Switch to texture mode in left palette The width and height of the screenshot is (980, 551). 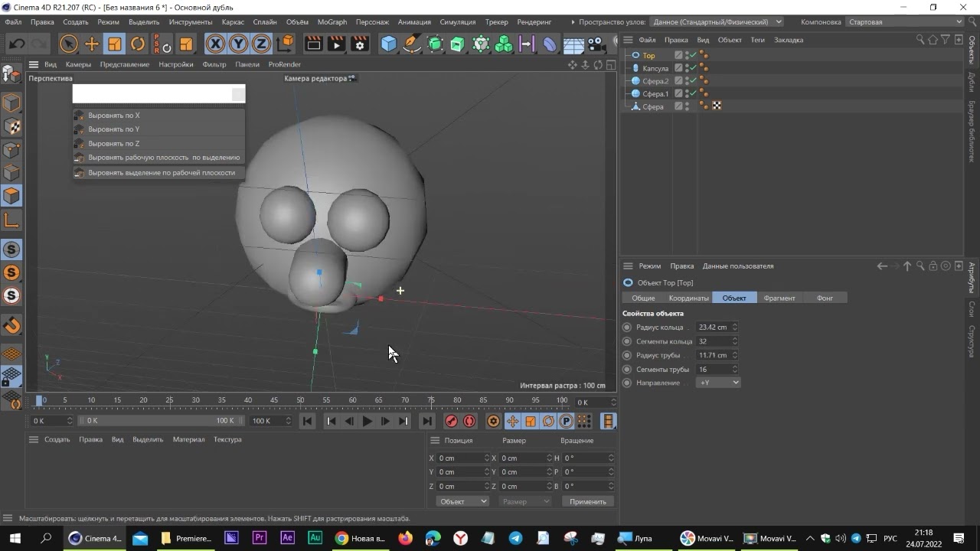(11, 126)
